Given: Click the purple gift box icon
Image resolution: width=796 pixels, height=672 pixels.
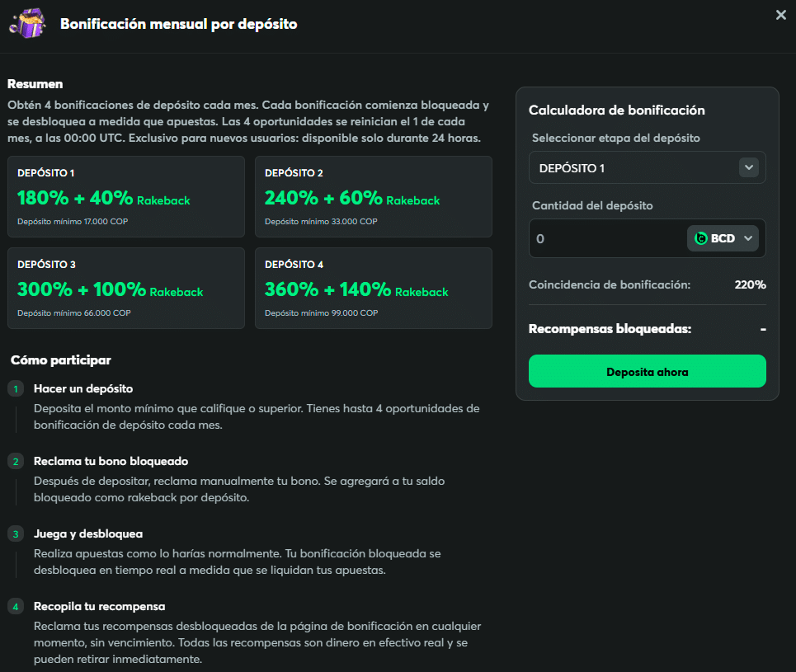Looking at the screenshot, I should (28, 23).
